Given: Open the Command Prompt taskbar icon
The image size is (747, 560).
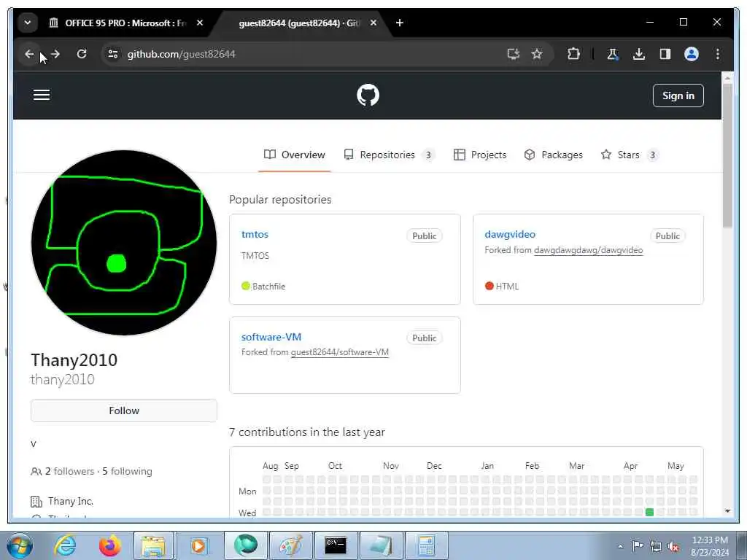Looking at the screenshot, I should [336, 545].
